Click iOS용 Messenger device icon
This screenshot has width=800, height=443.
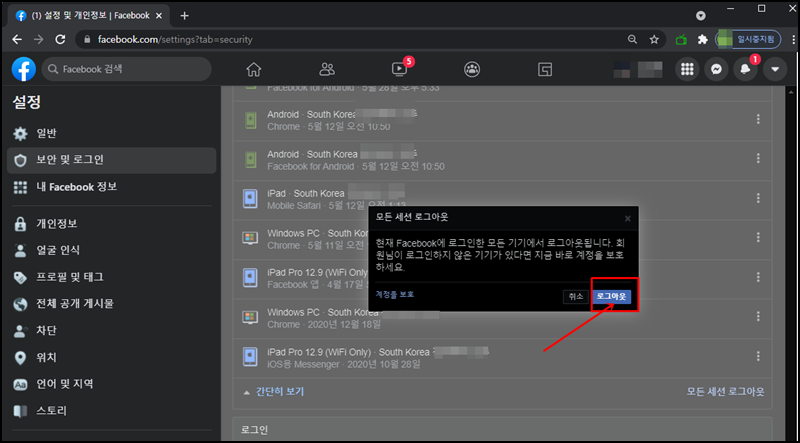[x=251, y=357]
